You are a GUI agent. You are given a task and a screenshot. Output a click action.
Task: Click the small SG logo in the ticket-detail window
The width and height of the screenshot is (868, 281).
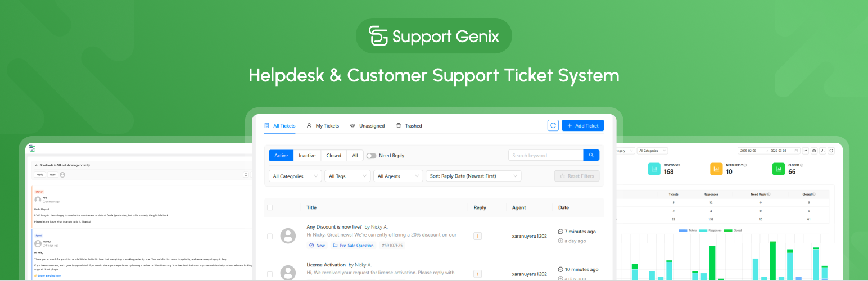pos(32,148)
